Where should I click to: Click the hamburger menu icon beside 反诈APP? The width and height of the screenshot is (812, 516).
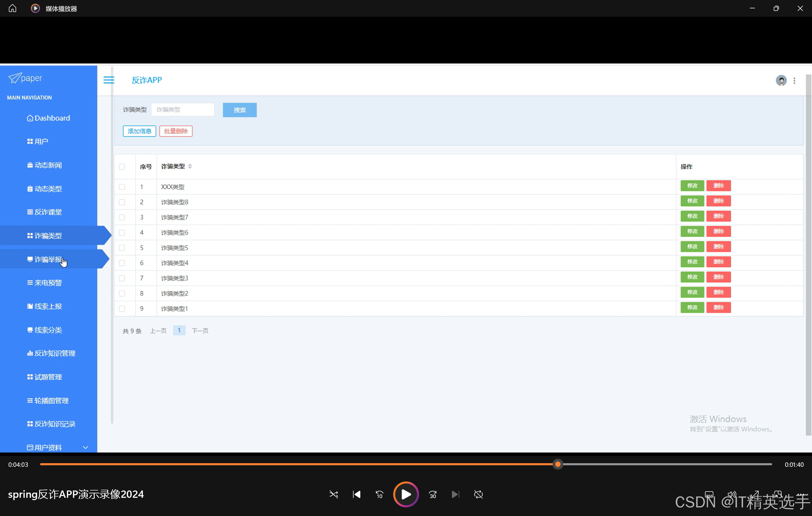[109, 80]
